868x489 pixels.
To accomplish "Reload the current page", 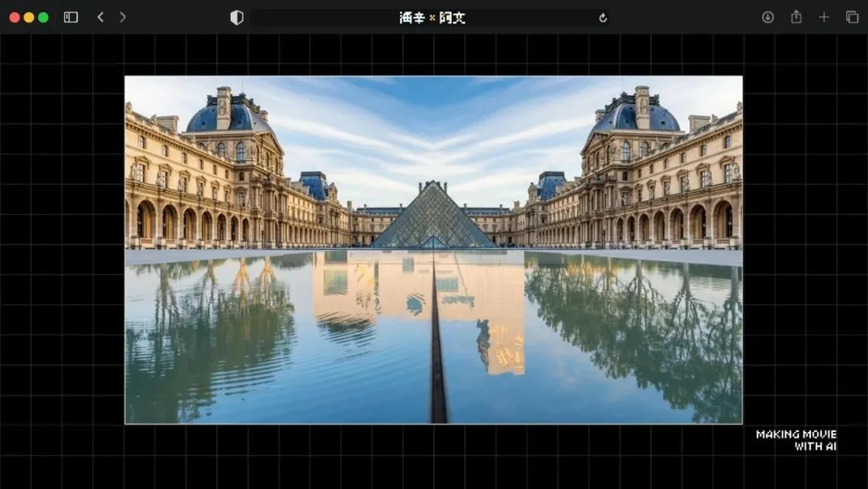I will tap(603, 18).
